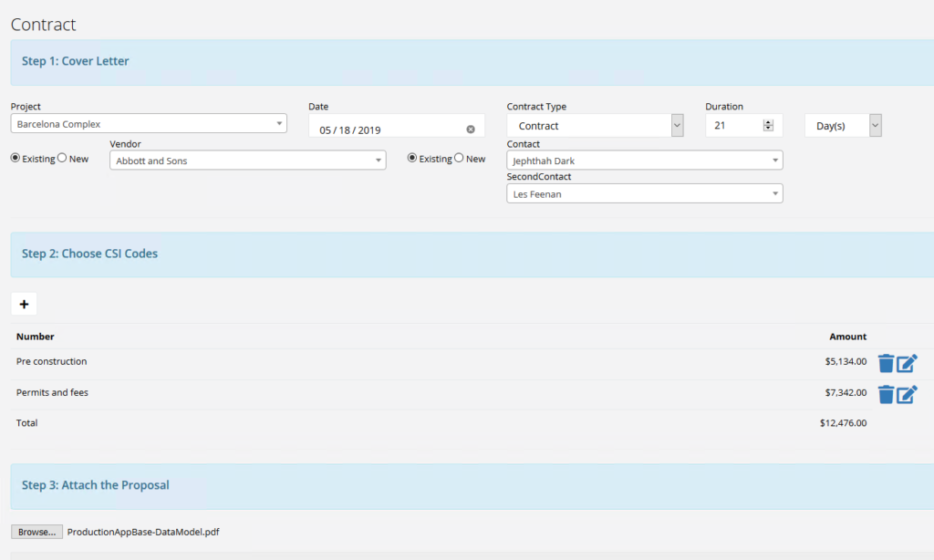Add a new CSI code with plus button
The height and width of the screenshot is (560, 934).
pos(24,304)
